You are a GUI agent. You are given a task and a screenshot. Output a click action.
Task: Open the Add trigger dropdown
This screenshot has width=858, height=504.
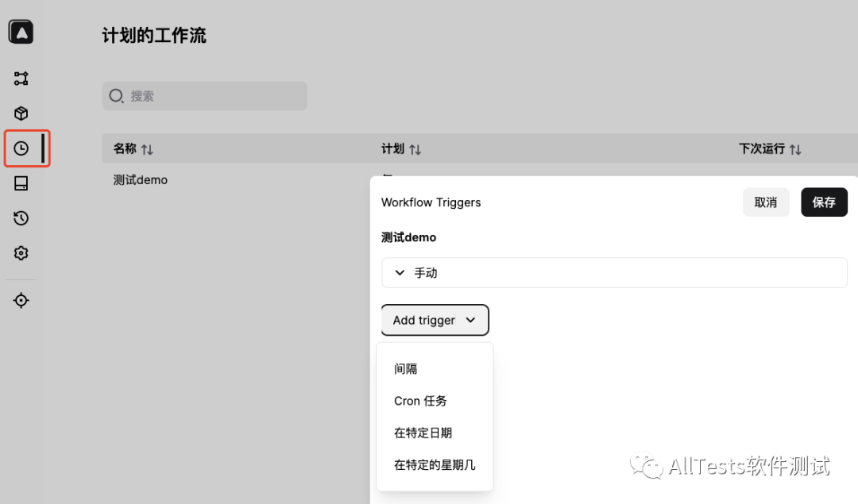[x=435, y=320]
